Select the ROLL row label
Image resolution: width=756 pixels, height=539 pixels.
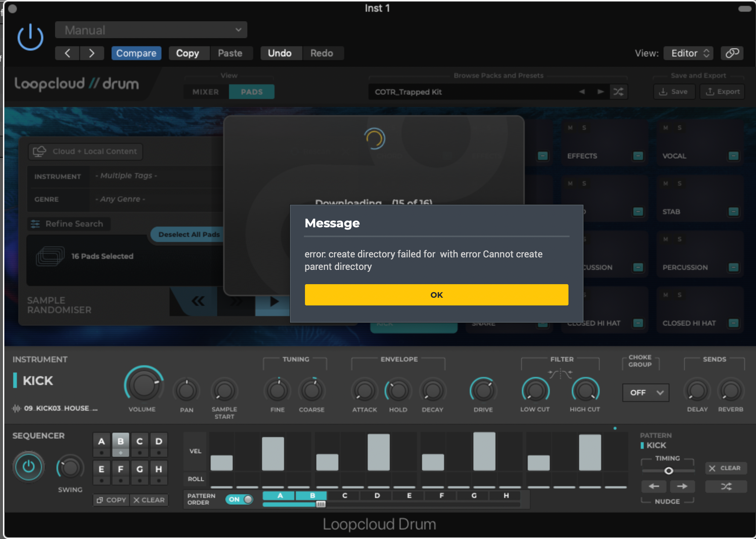point(195,479)
